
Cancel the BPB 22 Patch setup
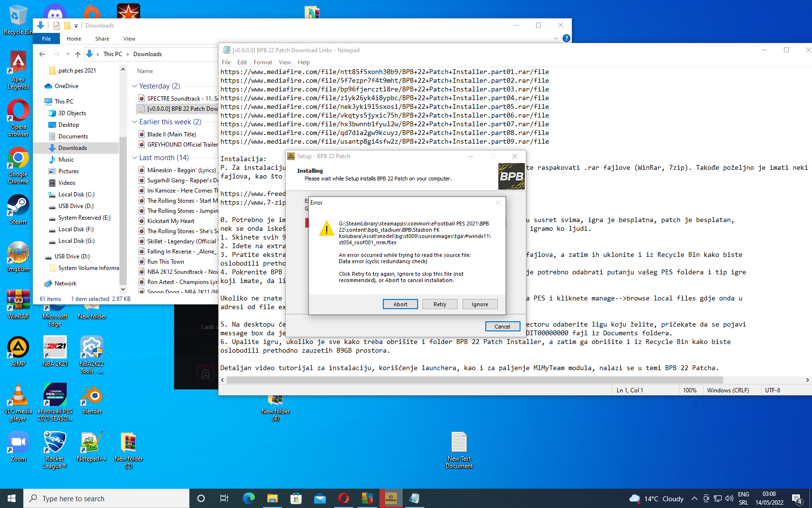pyautogui.click(x=502, y=327)
